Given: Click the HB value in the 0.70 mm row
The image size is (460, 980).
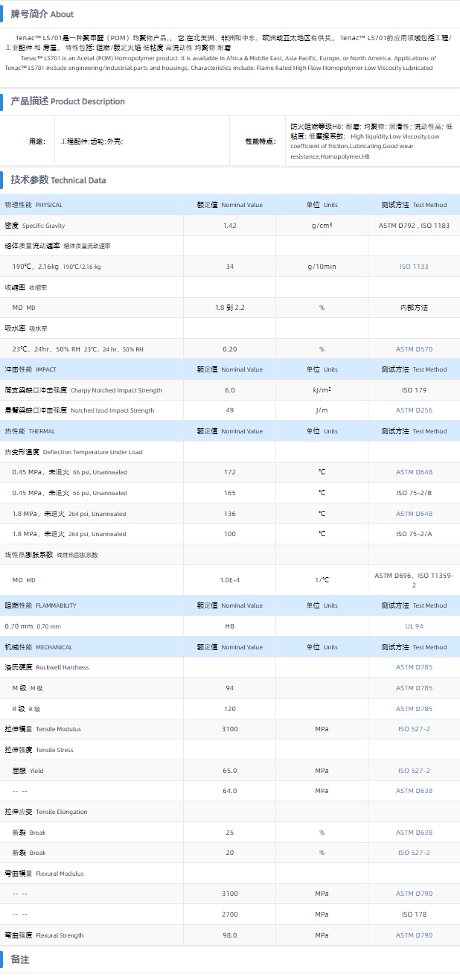Looking at the screenshot, I should click(229, 626).
